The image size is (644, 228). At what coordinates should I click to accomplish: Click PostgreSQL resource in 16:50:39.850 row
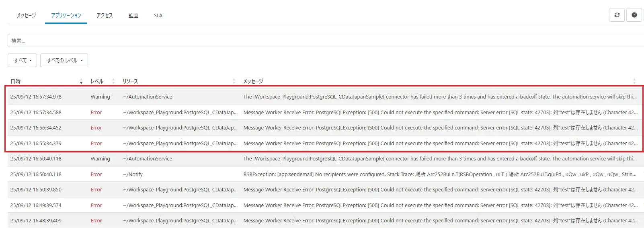pyautogui.click(x=180, y=190)
